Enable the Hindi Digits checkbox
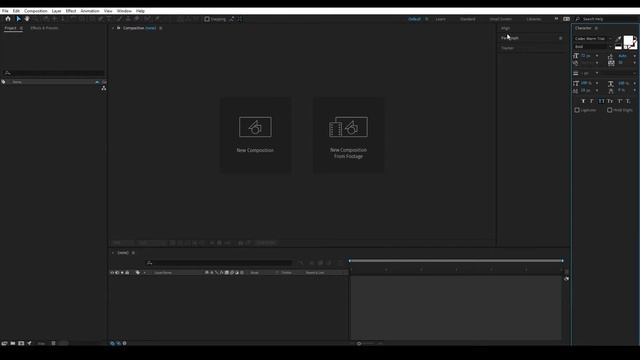The width and height of the screenshot is (640, 360). tap(609, 110)
